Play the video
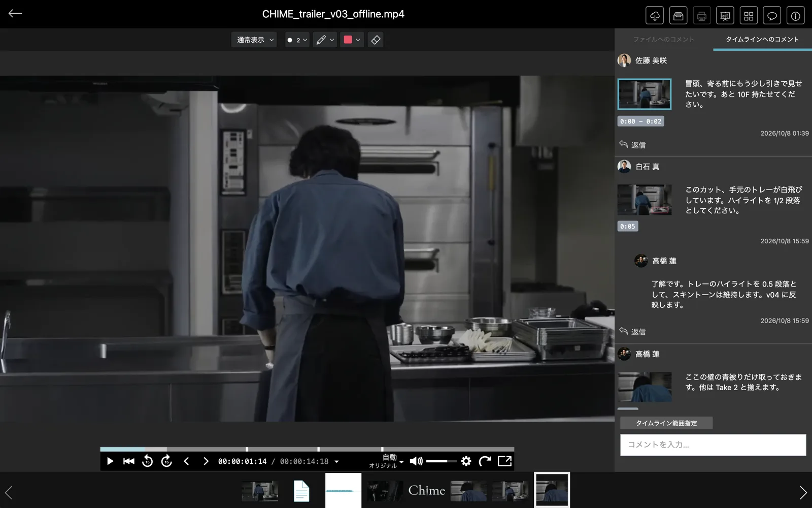812x508 pixels. pyautogui.click(x=110, y=461)
